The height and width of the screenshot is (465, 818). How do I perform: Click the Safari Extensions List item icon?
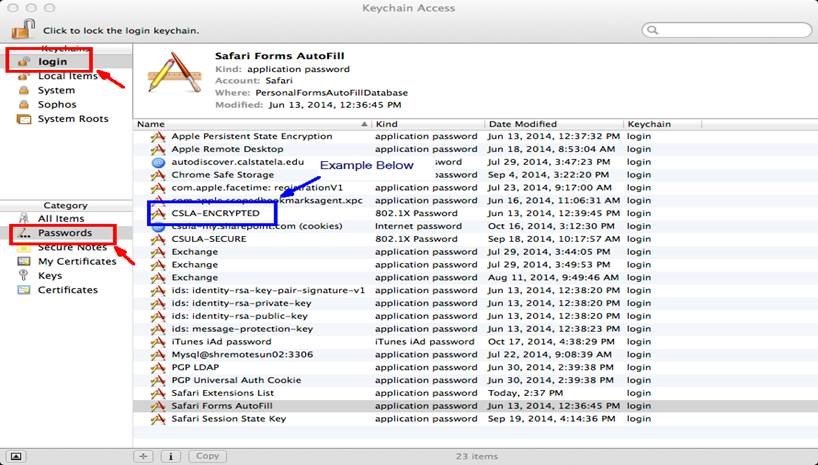point(158,393)
